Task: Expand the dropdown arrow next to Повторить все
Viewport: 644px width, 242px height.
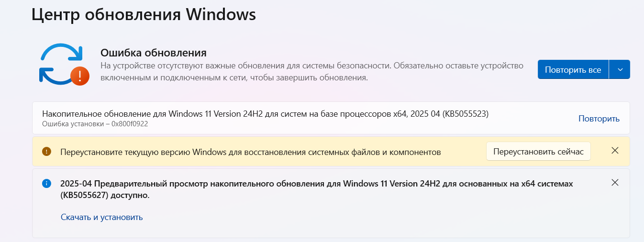Action: [x=620, y=69]
